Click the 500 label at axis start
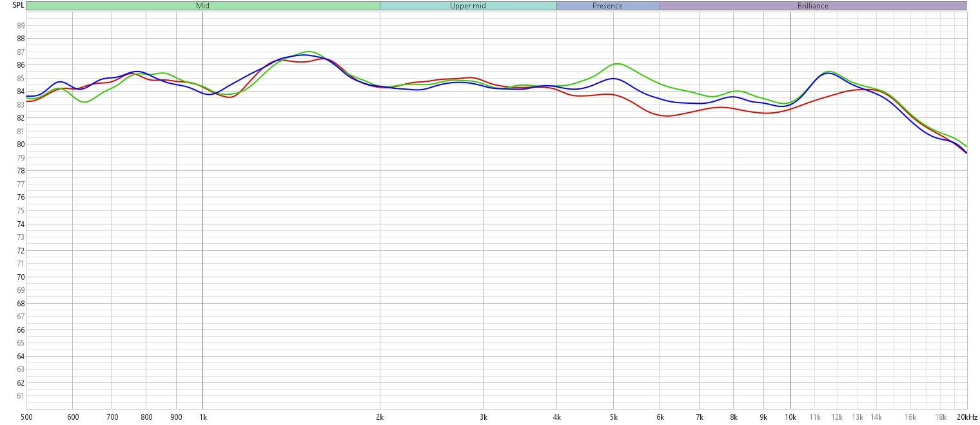Viewport: 980px width, 425px height. pyautogui.click(x=26, y=417)
